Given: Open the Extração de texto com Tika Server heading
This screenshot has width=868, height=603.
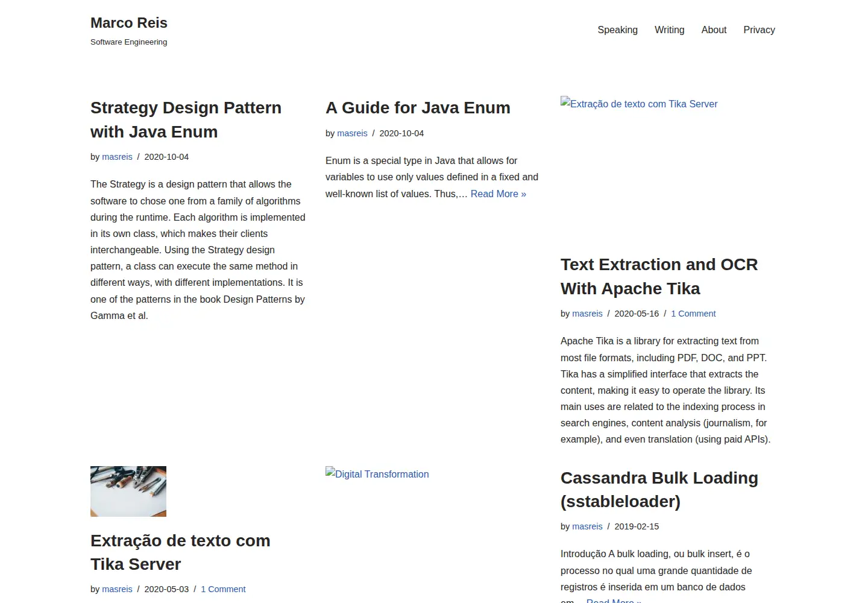Looking at the screenshot, I should [x=180, y=552].
